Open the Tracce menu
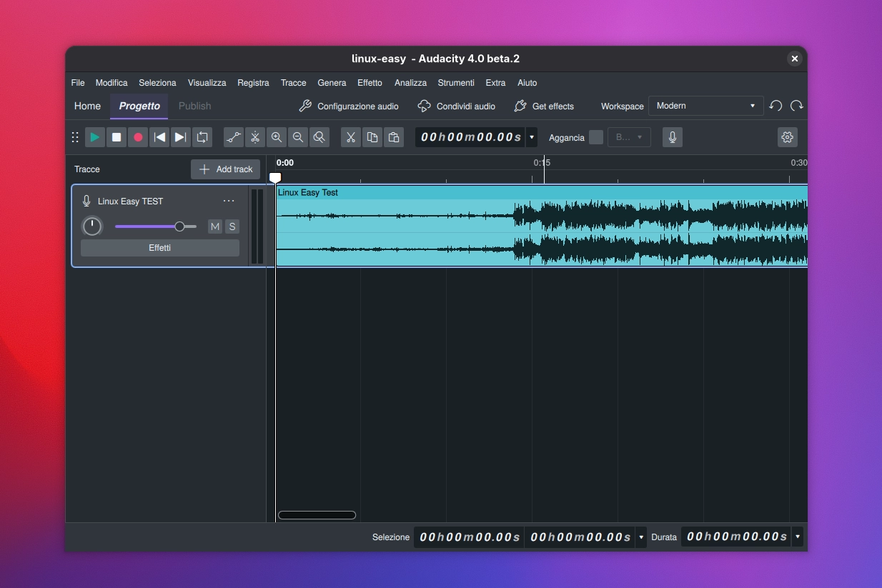Viewport: 882px width, 588px height. [293, 83]
